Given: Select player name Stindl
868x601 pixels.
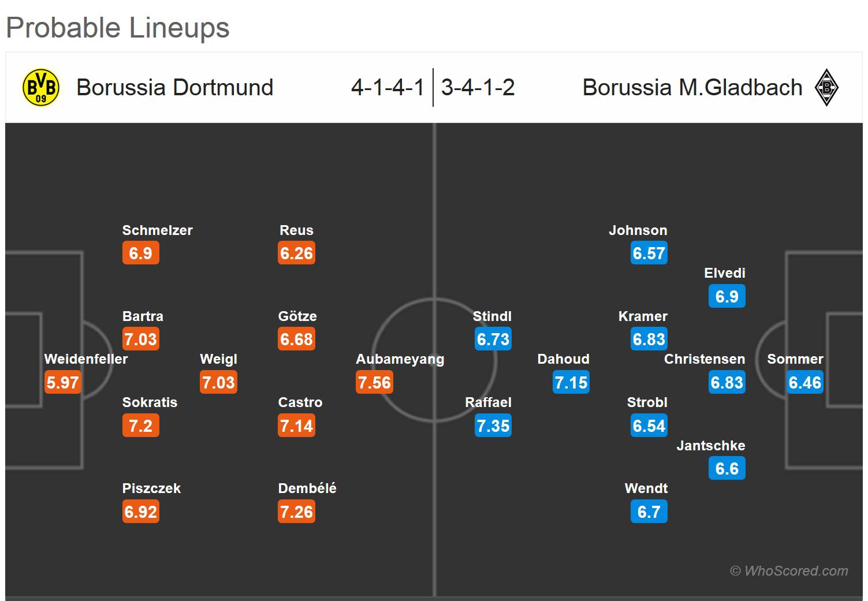Looking at the screenshot, I should (492, 316).
